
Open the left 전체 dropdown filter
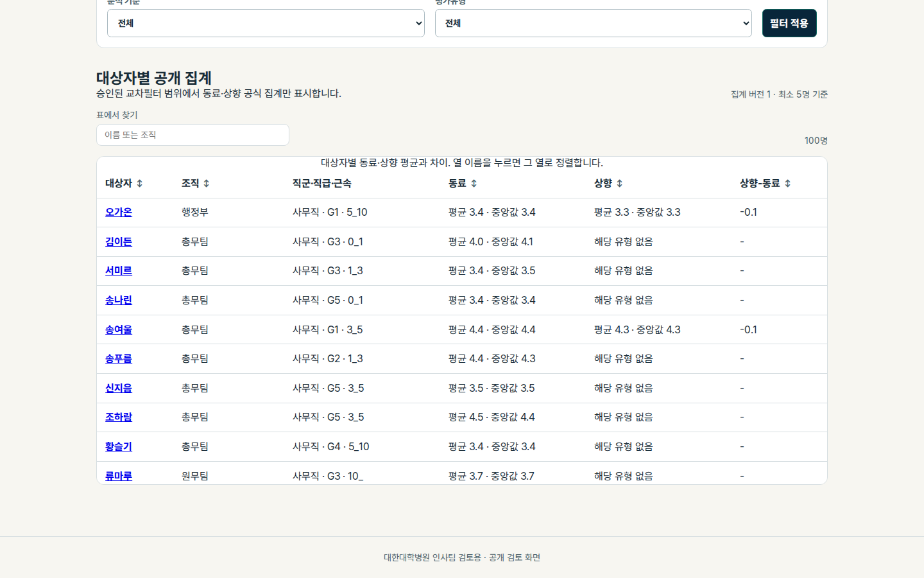point(266,23)
